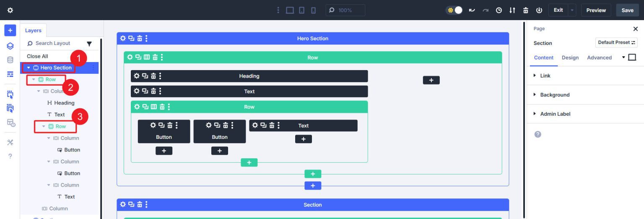The image size is (644, 219).
Task: Open Hero Section settings gear on canvas
Action: 123,38
